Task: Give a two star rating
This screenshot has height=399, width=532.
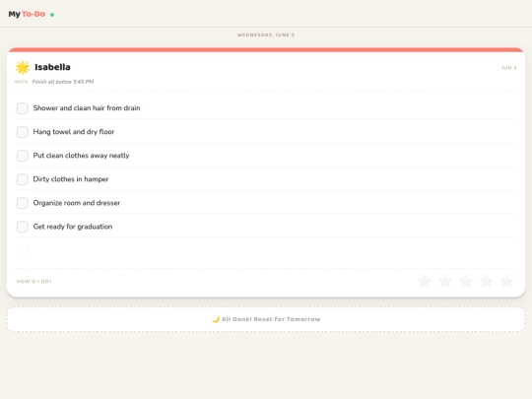Action: click(445, 281)
